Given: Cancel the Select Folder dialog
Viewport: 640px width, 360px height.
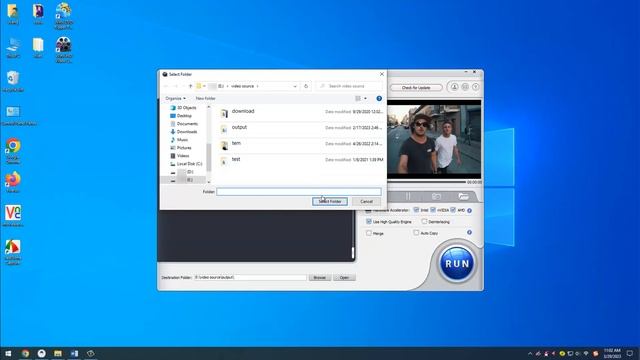Looking at the screenshot, I should 366,202.
